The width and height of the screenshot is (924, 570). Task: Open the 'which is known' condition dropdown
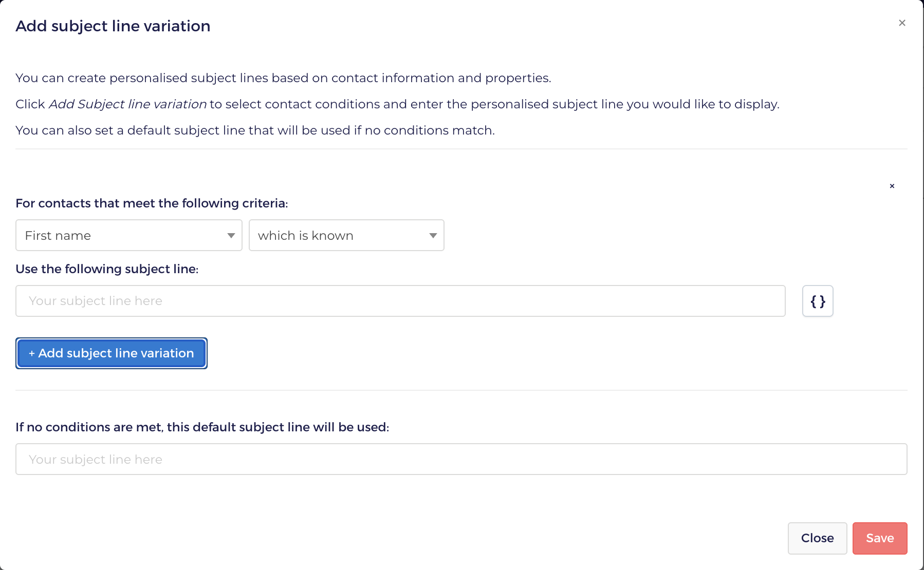tap(346, 235)
